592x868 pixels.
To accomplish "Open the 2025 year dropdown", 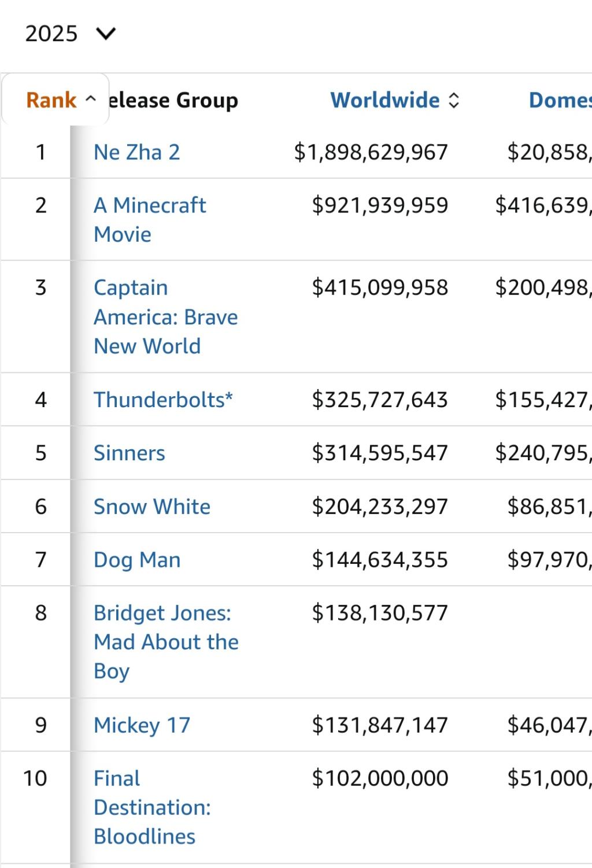I will click(x=70, y=34).
